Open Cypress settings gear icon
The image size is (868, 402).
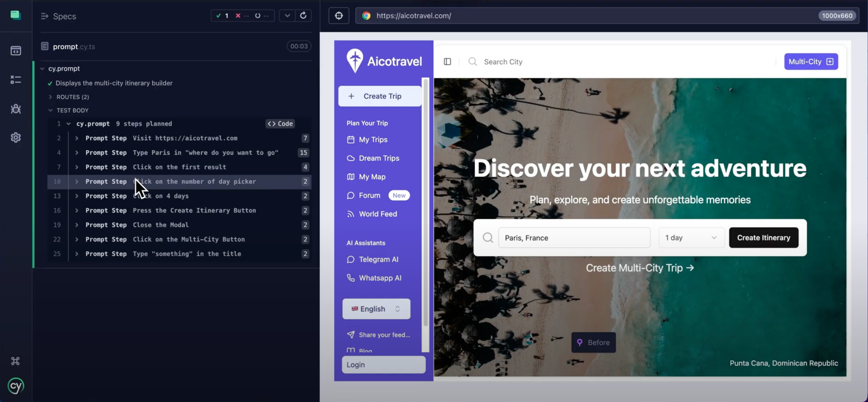pyautogui.click(x=16, y=137)
